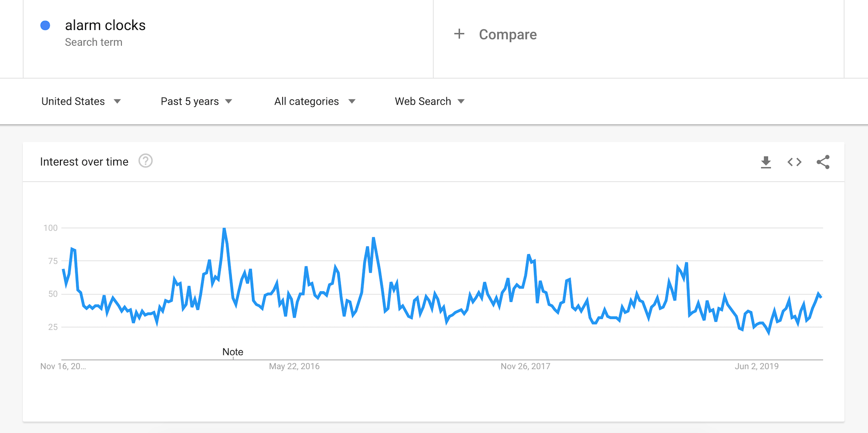This screenshot has width=868, height=433.
Task: Click the 75 value on the y-axis
Action: tap(53, 261)
